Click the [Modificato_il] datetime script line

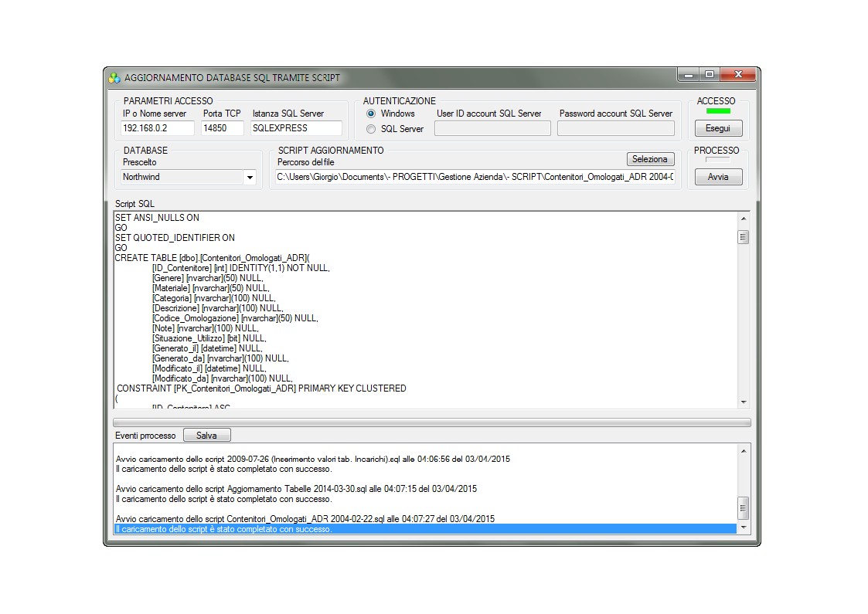pos(209,368)
